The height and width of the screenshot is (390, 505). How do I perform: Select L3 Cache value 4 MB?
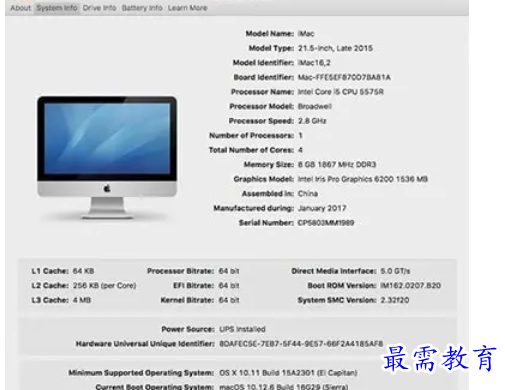pos(82,300)
